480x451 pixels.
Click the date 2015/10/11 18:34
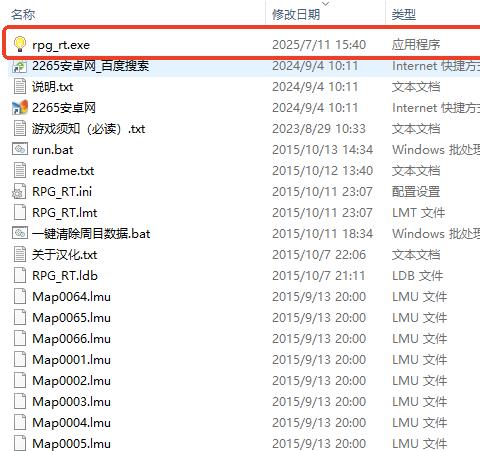[x=322, y=234]
